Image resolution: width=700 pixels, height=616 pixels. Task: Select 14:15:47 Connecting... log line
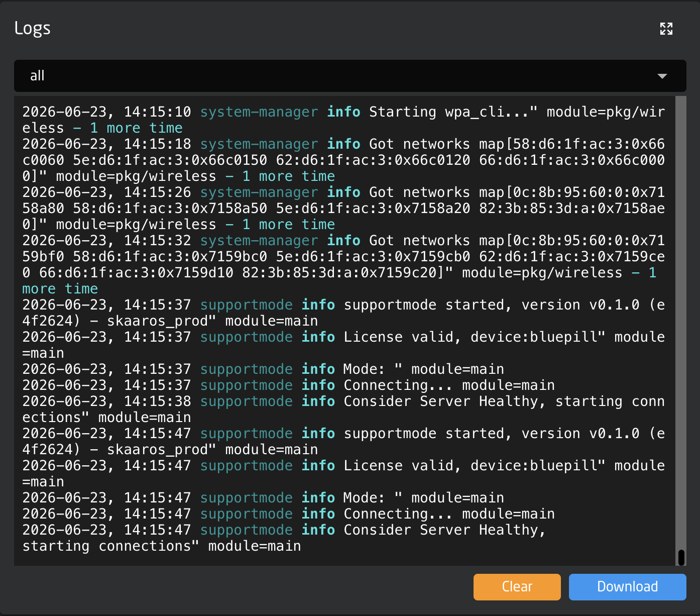click(x=289, y=514)
